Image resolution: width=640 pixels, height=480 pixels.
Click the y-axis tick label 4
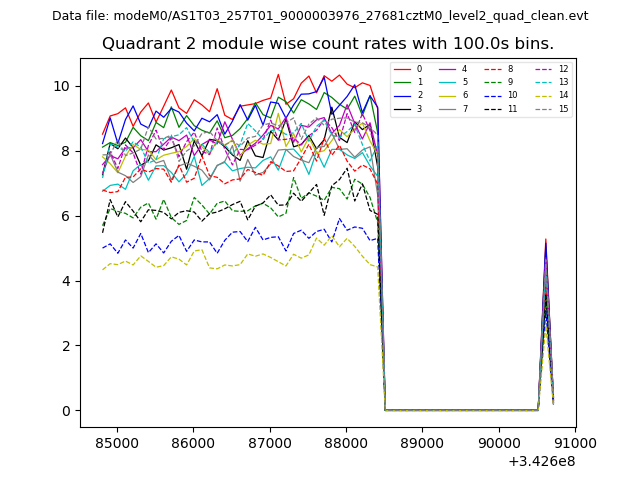tap(67, 281)
